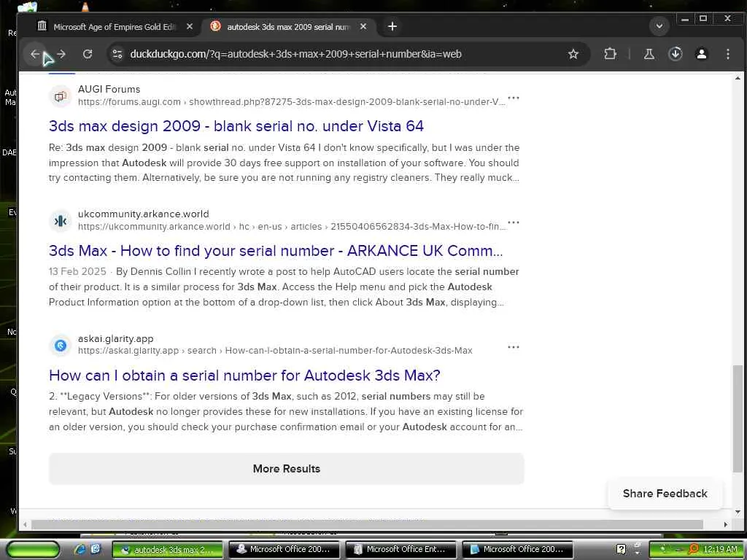
Task: Launch Internet Explorer from quick launch
Action: tap(80, 549)
